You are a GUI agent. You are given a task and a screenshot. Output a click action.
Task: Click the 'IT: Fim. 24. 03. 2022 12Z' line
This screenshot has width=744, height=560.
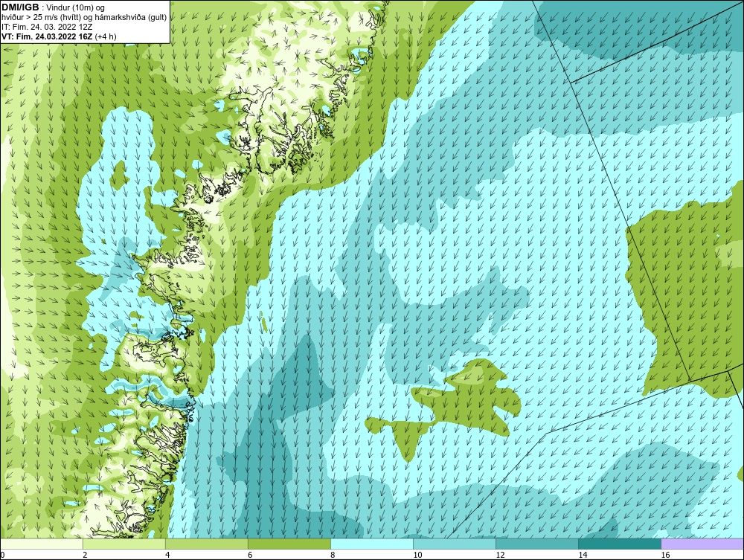[47, 27]
